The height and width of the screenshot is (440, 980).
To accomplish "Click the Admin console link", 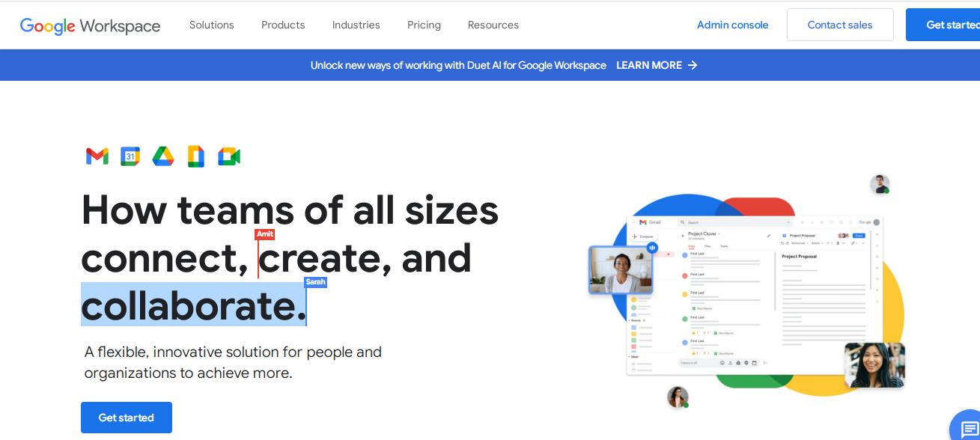I will click(732, 25).
